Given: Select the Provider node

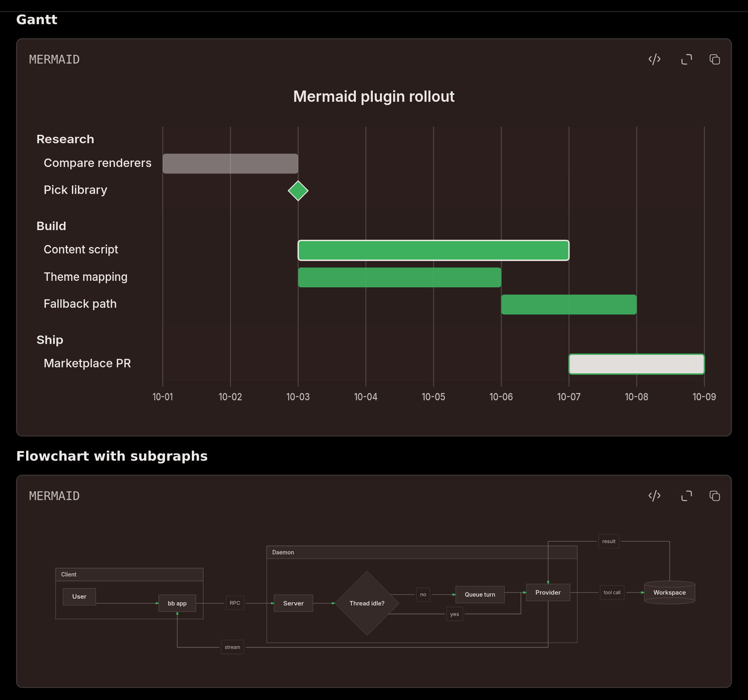Looking at the screenshot, I should tap(548, 593).
